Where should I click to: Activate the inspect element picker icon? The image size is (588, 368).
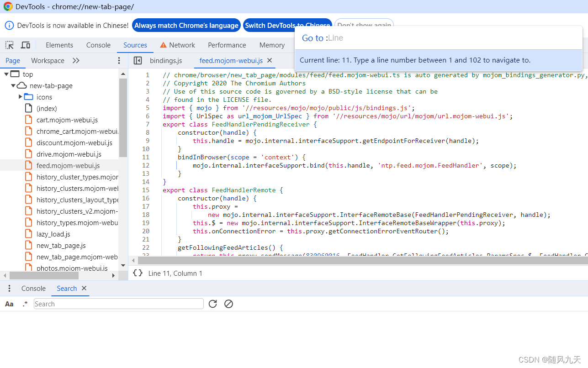pos(9,45)
